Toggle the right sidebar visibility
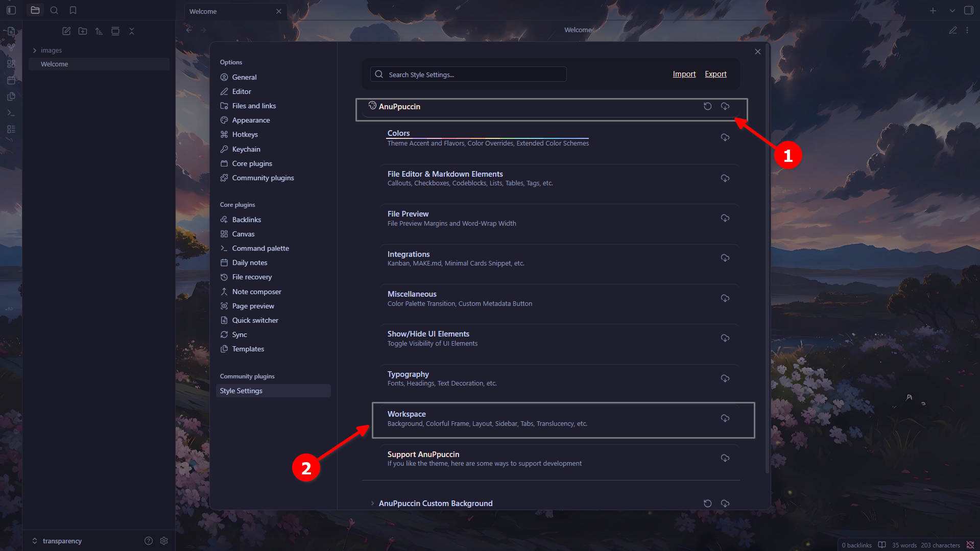The height and width of the screenshot is (551, 980). (968, 10)
